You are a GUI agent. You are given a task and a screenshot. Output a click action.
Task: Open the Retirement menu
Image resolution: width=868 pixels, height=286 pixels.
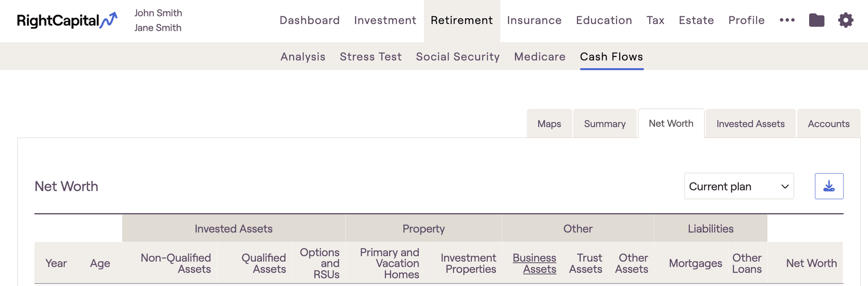tap(462, 20)
